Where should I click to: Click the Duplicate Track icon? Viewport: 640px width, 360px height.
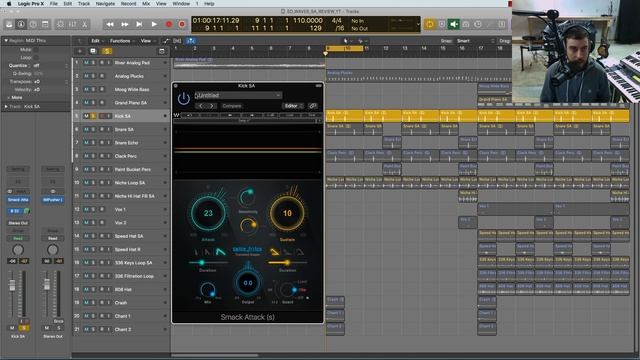tap(93, 51)
